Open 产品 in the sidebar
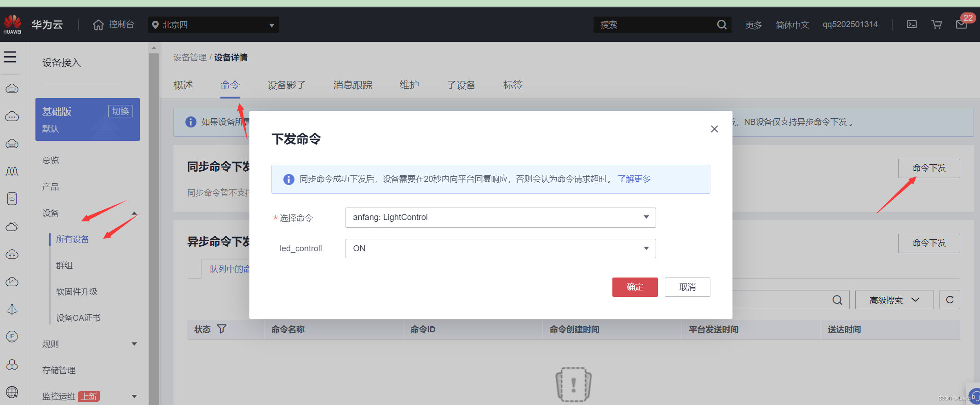This screenshot has height=405, width=980. (51, 186)
